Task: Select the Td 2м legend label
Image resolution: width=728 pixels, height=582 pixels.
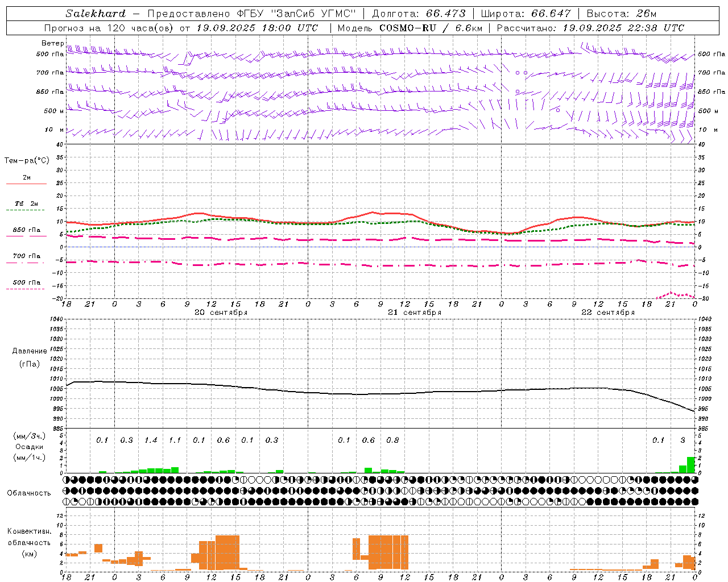Action: click(x=26, y=203)
